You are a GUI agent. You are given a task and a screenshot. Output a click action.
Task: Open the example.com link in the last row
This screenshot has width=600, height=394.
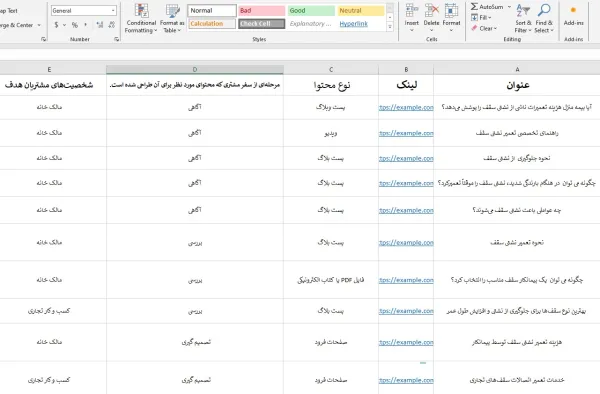[x=406, y=380]
